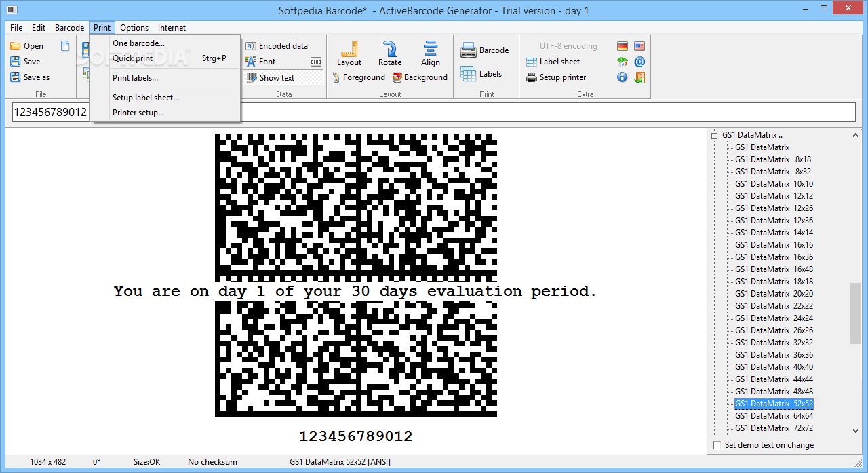Click the application icon in title bar
Image resolution: width=868 pixels, height=473 pixels.
[12, 10]
